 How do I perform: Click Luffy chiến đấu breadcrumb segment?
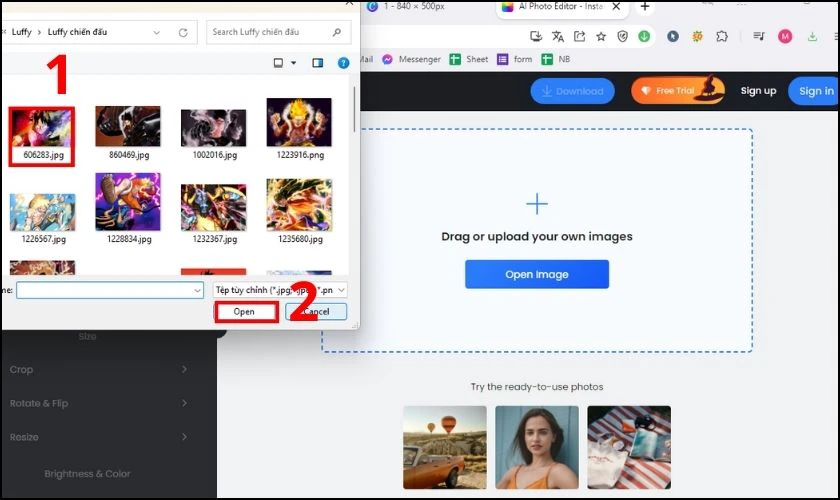click(x=77, y=32)
